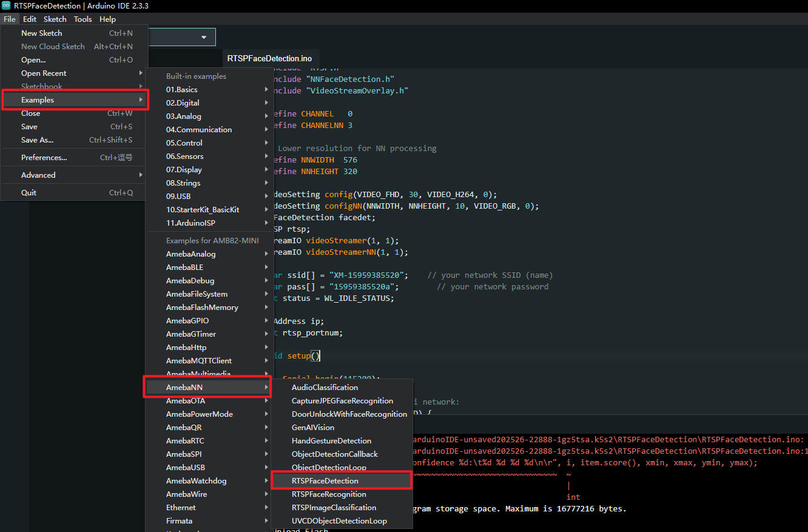This screenshot has height=532, width=808.
Task: Expand the Open Recent submenu
Action: [x=75, y=73]
